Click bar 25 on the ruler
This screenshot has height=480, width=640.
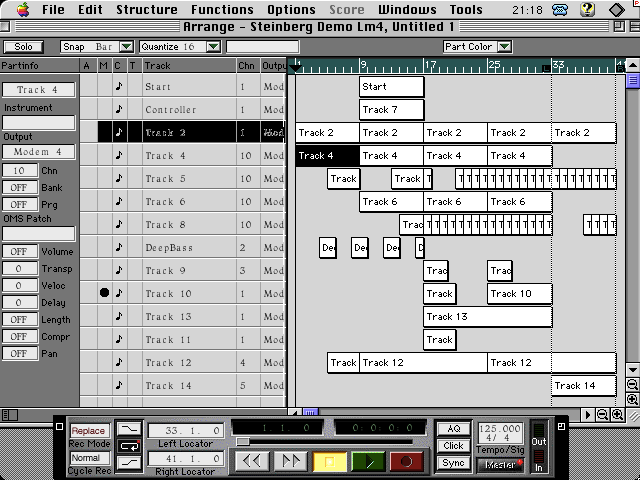pyautogui.click(x=494, y=64)
